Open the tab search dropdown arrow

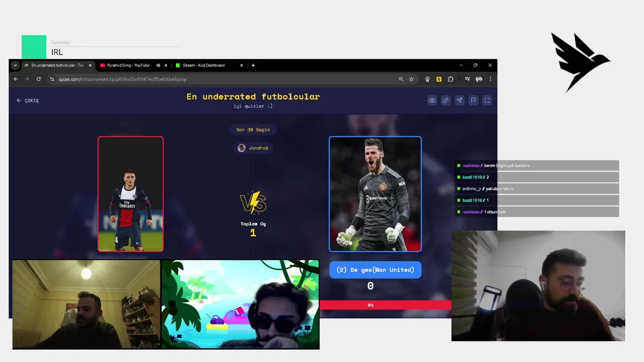(15, 65)
